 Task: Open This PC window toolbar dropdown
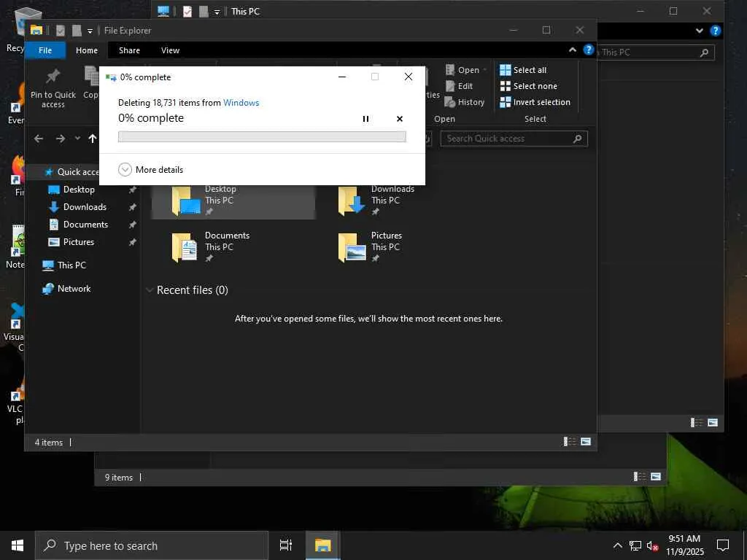click(217, 12)
